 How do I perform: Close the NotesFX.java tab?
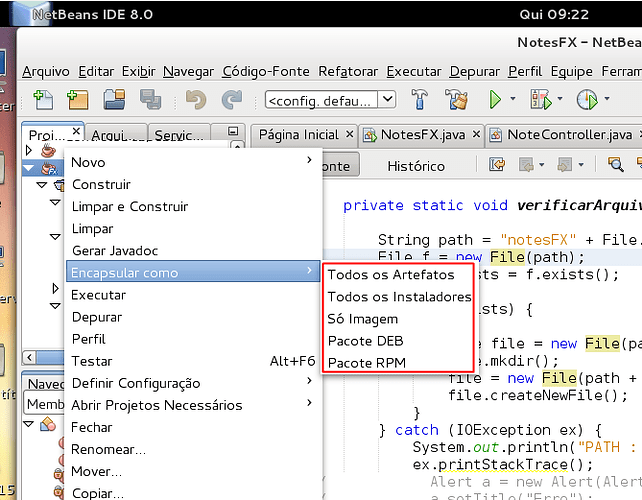pyautogui.click(x=476, y=134)
